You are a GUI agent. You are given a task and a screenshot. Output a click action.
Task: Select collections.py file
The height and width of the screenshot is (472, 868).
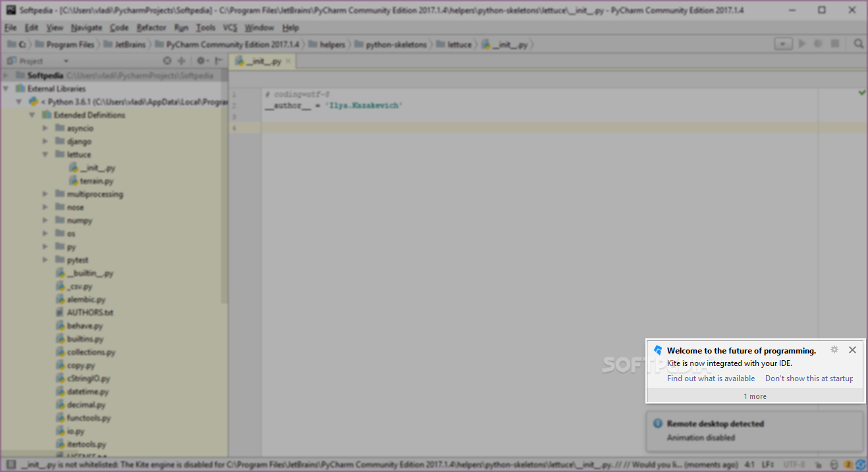click(86, 352)
